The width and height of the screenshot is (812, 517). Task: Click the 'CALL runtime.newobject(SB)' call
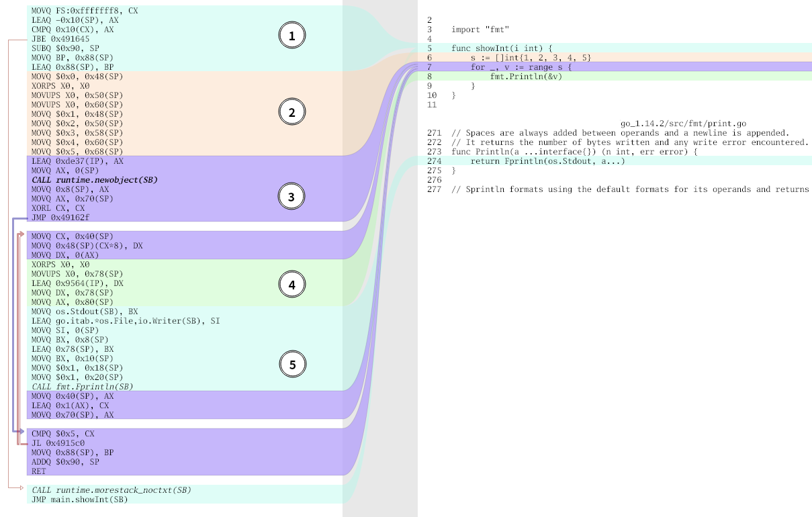(95, 180)
